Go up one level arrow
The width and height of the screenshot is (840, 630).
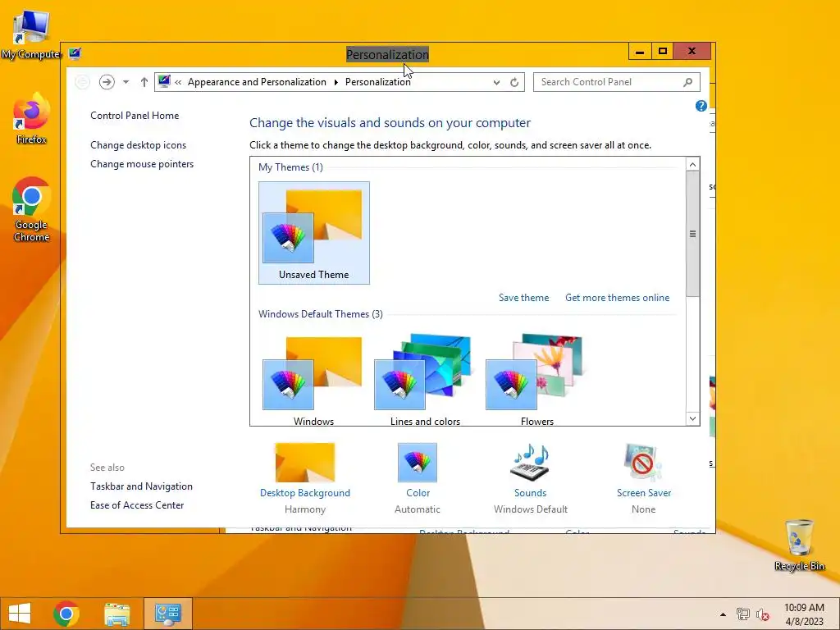pos(144,82)
